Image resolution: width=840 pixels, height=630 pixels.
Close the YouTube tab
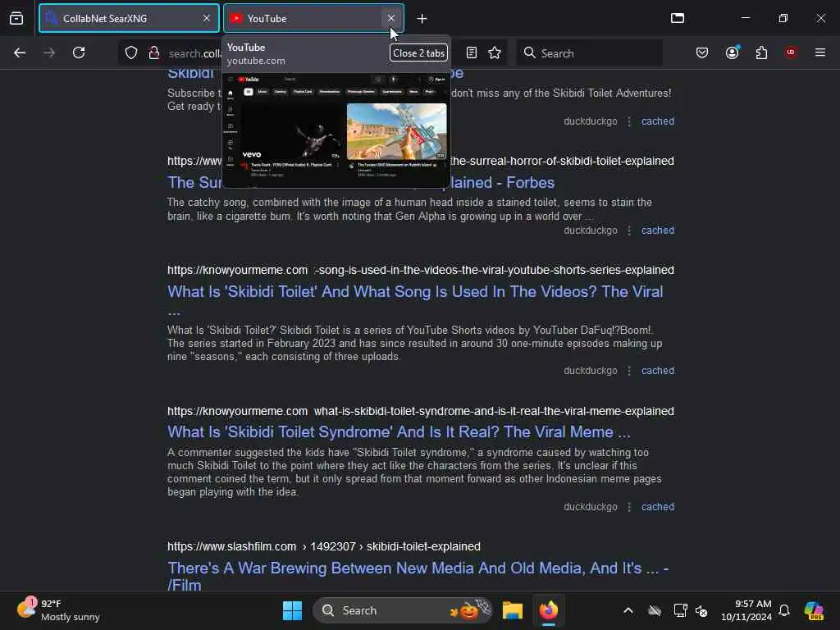(391, 18)
